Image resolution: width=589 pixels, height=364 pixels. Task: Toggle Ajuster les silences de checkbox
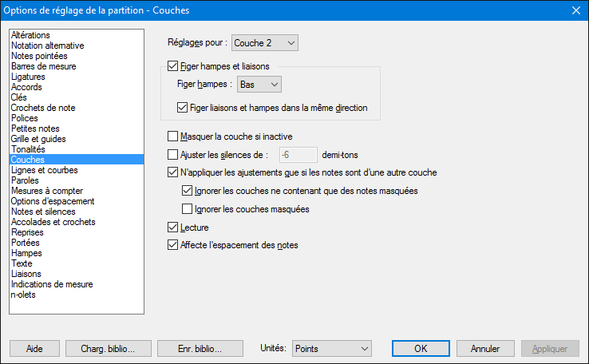173,154
